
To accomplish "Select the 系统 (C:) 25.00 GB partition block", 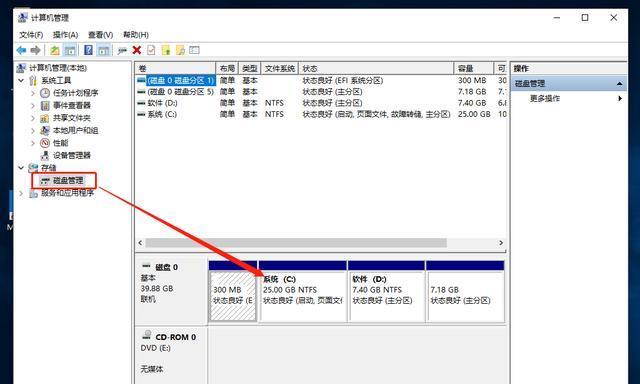I will 302,292.
